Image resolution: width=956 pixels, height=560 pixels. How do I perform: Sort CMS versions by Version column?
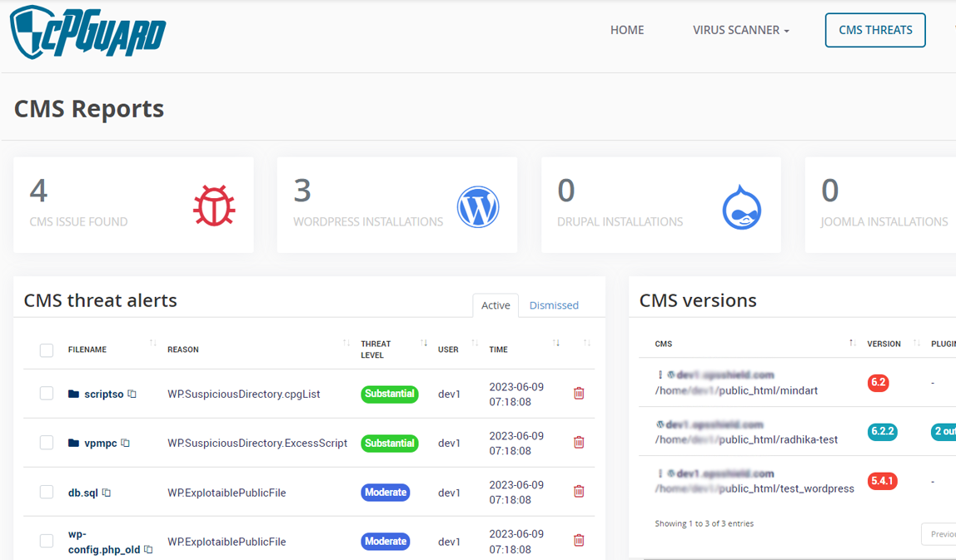pos(916,343)
